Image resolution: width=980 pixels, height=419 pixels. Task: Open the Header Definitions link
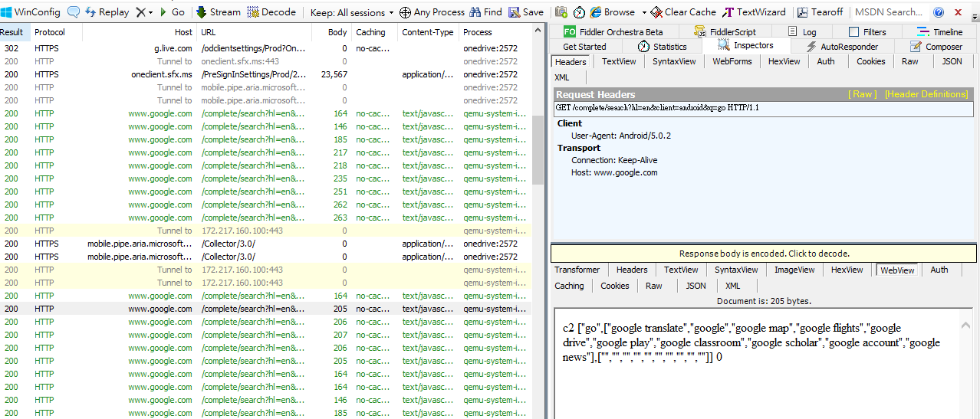(x=926, y=94)
